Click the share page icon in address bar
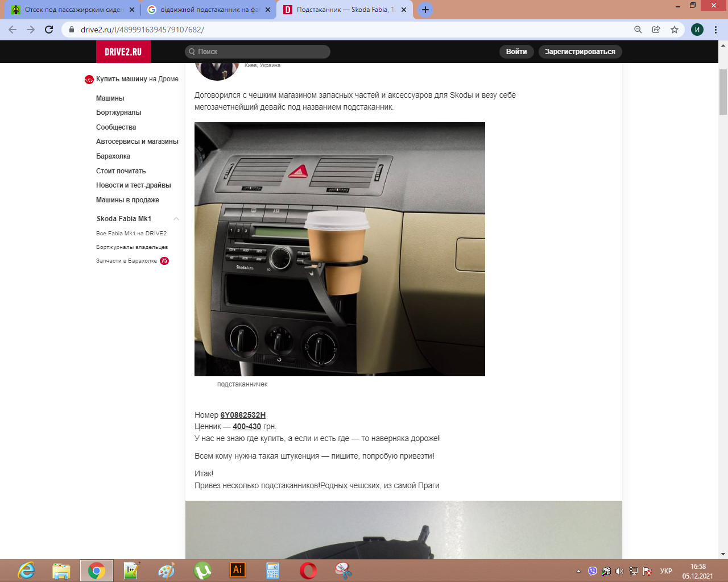 click(x=656, y=30)
